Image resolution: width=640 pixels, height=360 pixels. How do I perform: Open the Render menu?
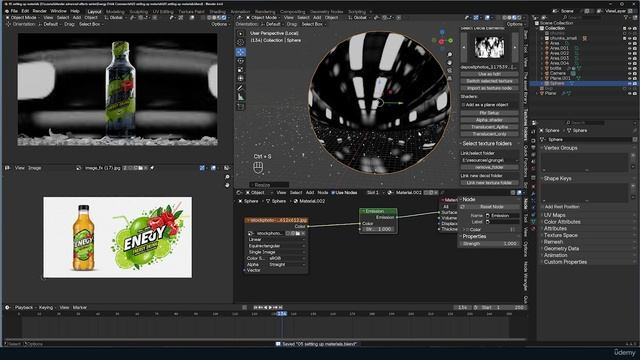click(40, 11)
